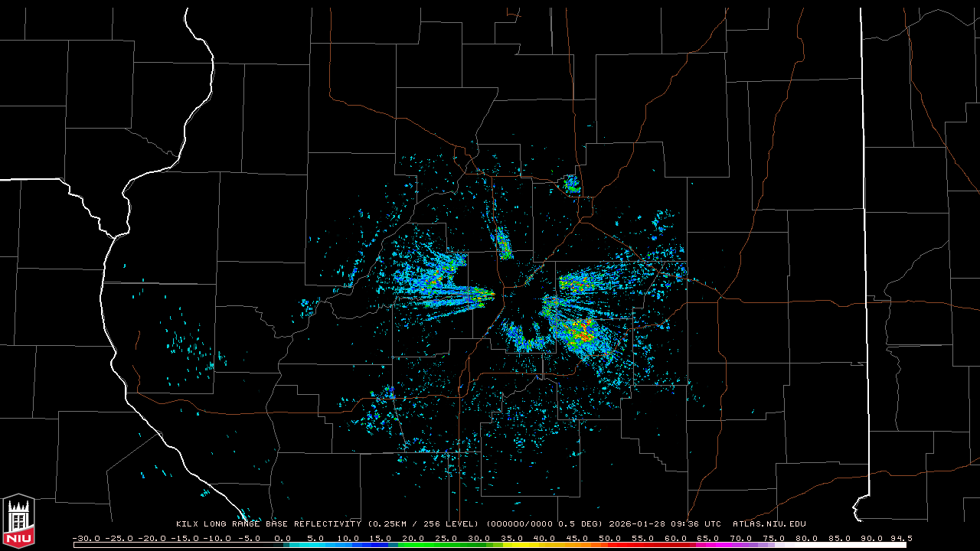Click the '0.0' scale label
The image size is (980, 551).
[283, 538]
